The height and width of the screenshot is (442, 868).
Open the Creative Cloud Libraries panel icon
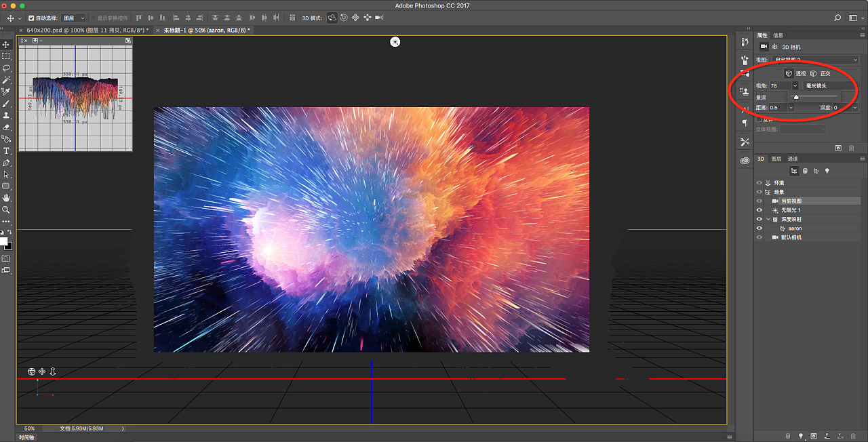[745, 161]
